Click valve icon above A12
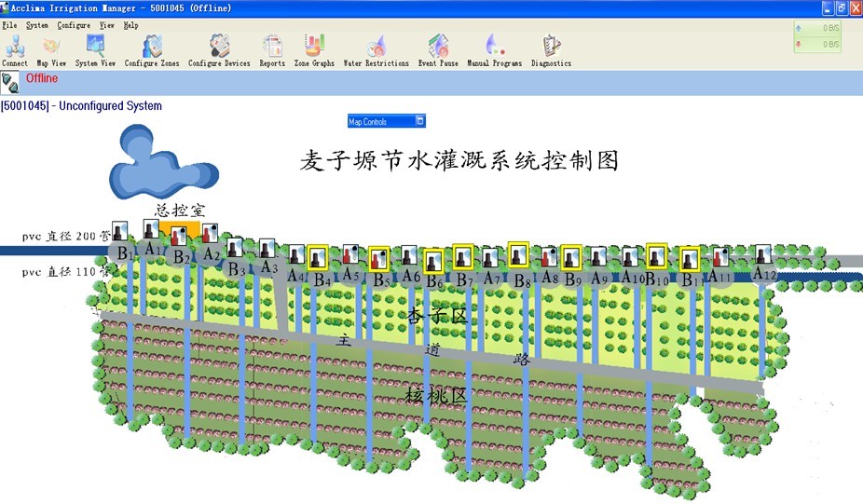This screenshot has width=863, height=504. [762, 254]
